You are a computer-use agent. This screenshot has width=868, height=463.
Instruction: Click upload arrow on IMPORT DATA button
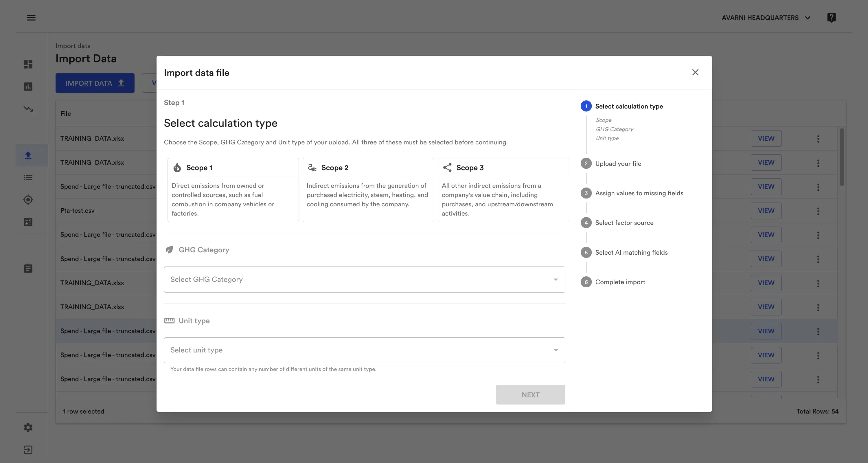coord(121,83)
